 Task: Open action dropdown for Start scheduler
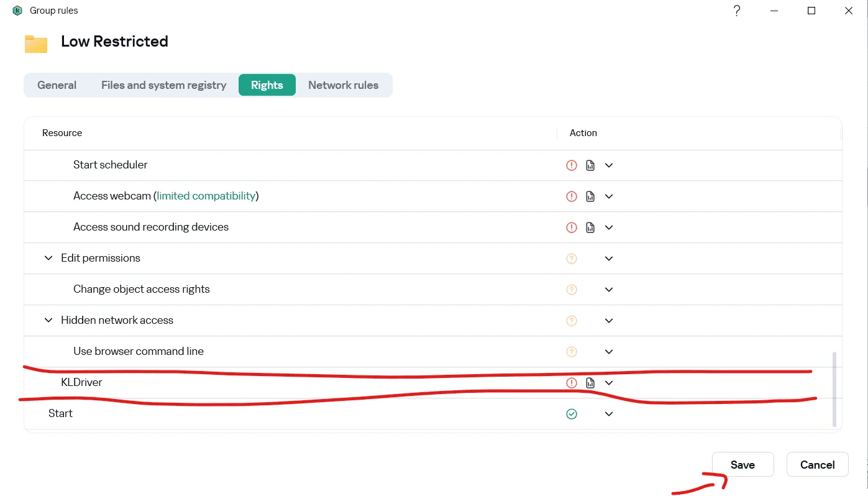(609, 165)
